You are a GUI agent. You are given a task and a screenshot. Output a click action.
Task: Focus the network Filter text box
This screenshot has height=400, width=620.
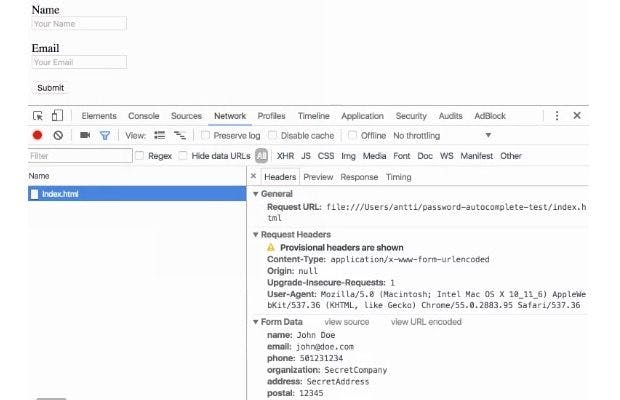(x=80, y=156)
